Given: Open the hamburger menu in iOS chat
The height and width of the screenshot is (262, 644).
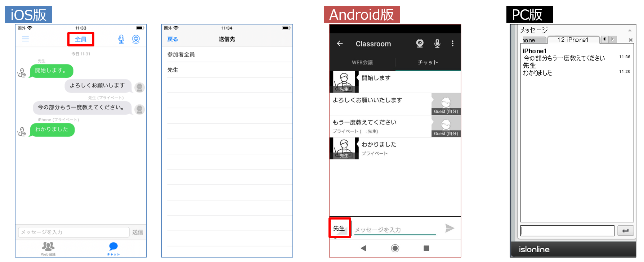Looking at the screenshot, I should point(26,39).
